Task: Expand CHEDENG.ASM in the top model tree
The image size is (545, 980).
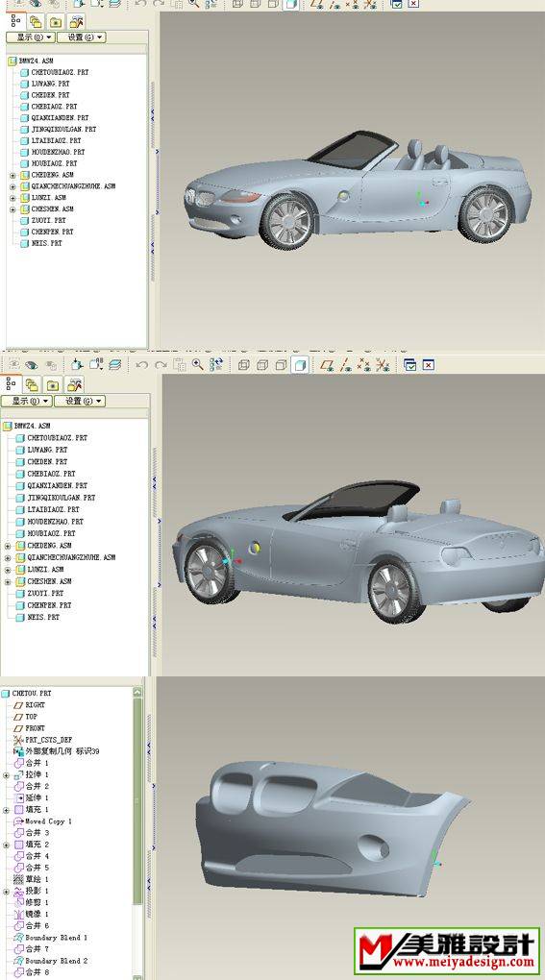Action: 12,175
